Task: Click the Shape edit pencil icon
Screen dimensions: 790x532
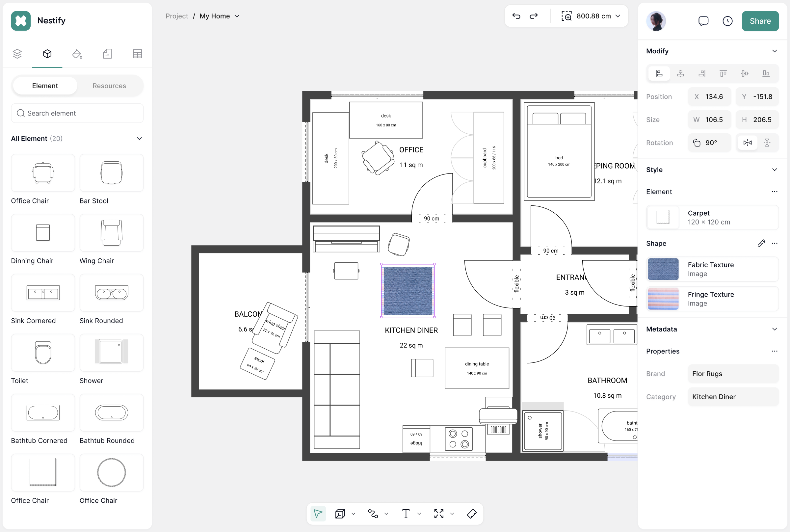Action: (x=761, y=243)
